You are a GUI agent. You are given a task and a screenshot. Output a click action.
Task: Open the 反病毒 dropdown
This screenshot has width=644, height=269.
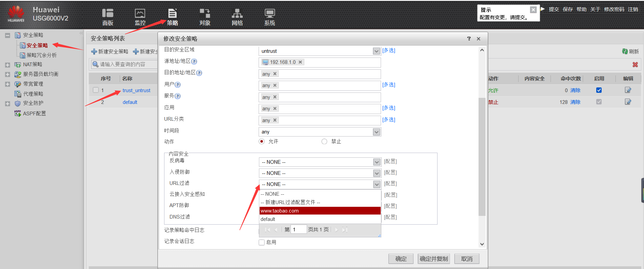coord(377,162)
